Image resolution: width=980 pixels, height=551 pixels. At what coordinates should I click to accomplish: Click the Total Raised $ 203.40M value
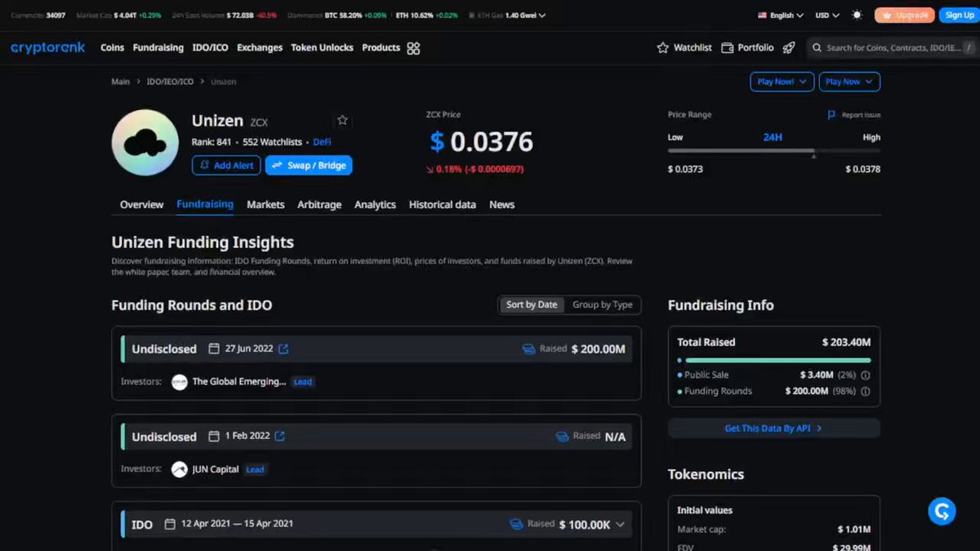pos(846,342)
